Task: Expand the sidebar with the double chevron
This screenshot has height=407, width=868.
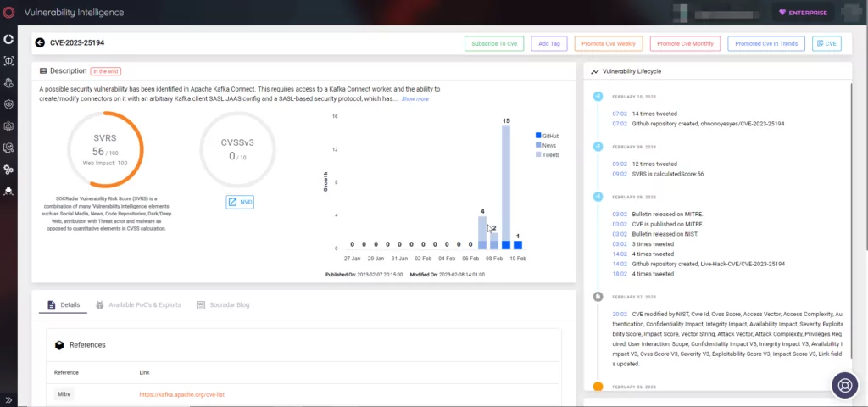Action: point(8,399)
